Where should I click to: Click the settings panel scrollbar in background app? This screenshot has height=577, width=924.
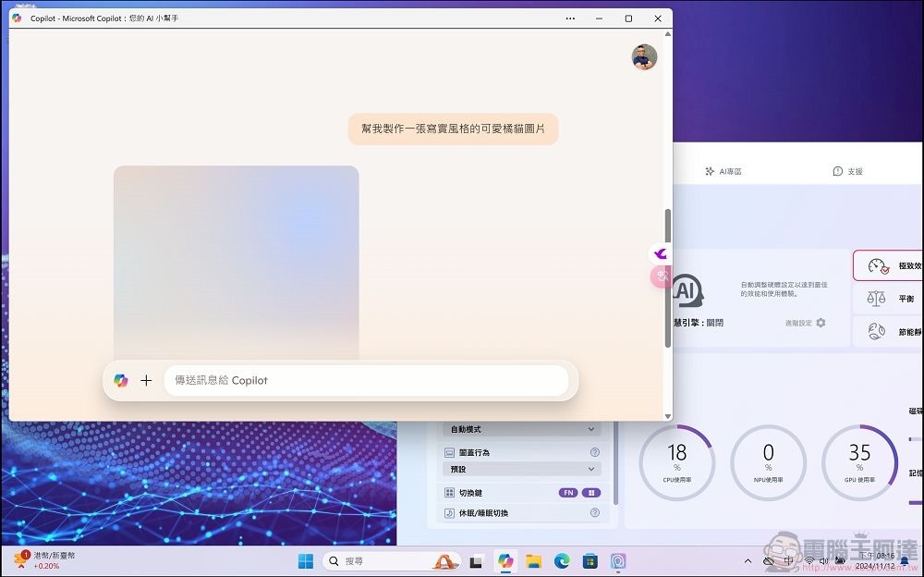(615, 463)
